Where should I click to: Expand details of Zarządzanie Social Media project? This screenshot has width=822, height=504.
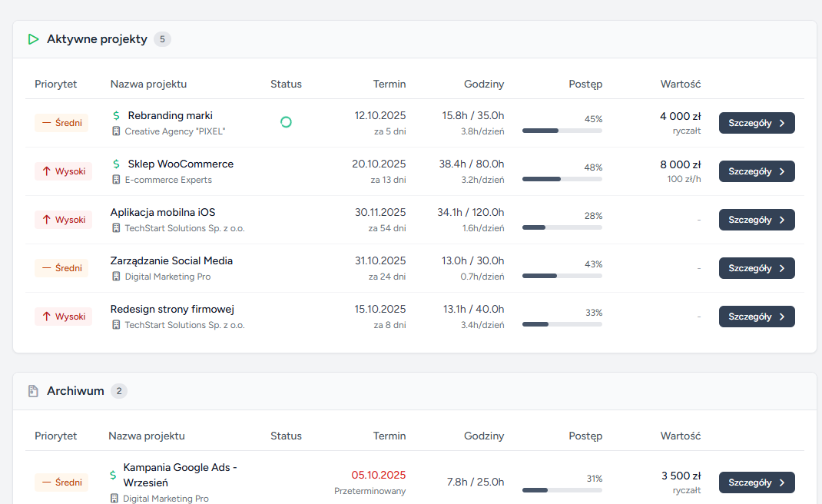756,268
